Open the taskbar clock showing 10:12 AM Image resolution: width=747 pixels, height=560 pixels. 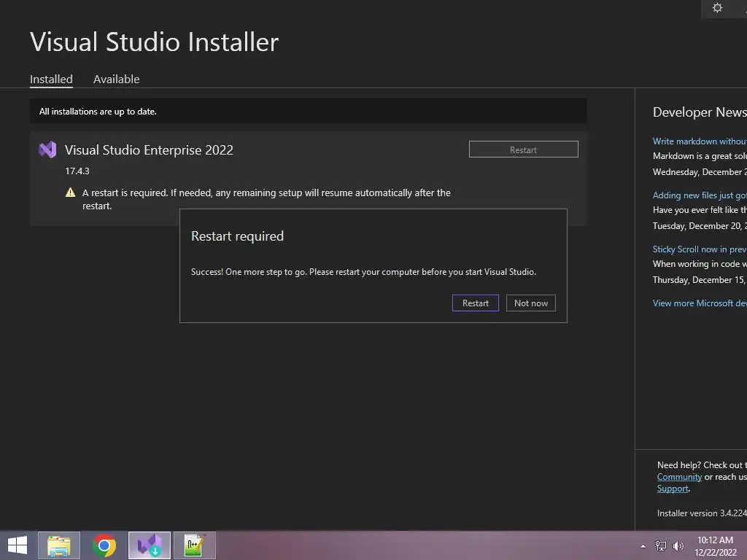point(715,545)
